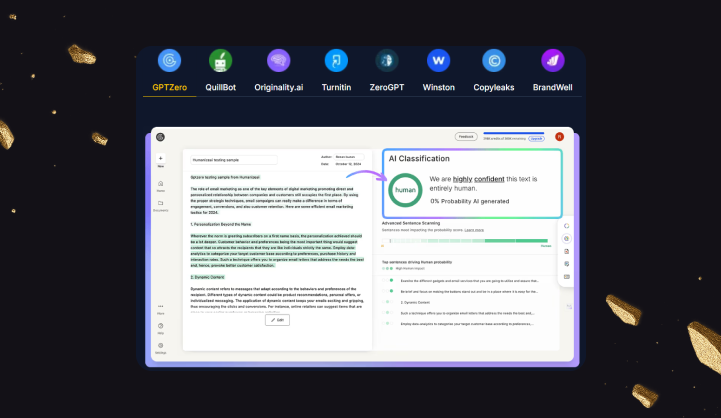Click the document title input field
This screenshot has height=418, width=721.
pyautogui.click(x=235, y=159)
